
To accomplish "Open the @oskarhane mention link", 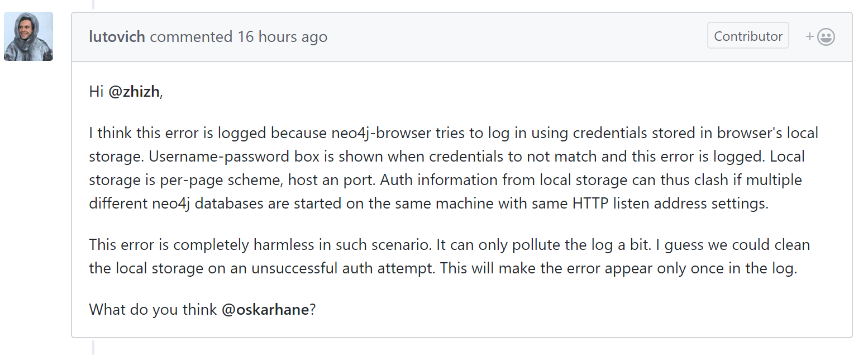I will pos(265,310).
